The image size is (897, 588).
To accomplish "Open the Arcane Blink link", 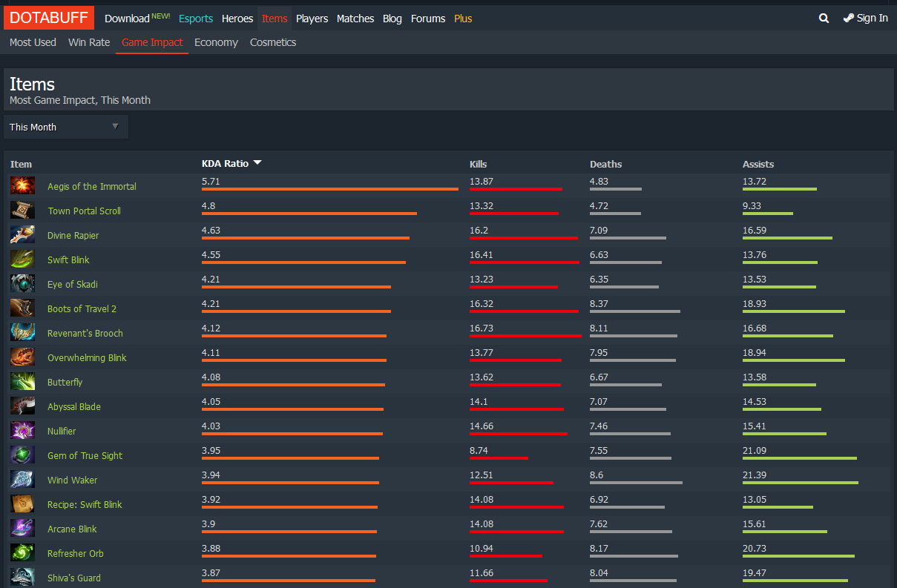I will [72, 529].
